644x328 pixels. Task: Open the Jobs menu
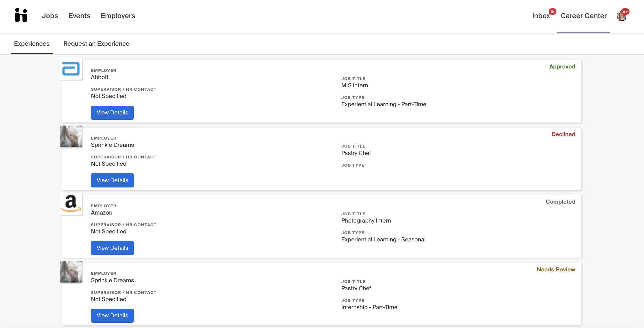click(50, 16)
